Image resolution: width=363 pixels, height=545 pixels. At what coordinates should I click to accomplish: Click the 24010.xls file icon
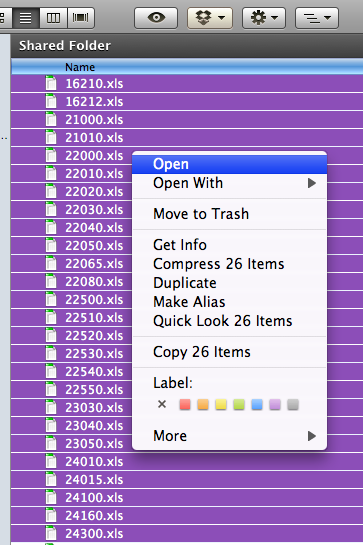[51, 462]
